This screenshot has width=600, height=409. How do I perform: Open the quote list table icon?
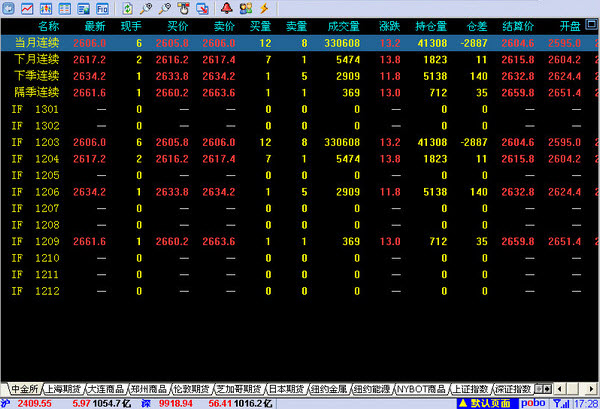64,8
